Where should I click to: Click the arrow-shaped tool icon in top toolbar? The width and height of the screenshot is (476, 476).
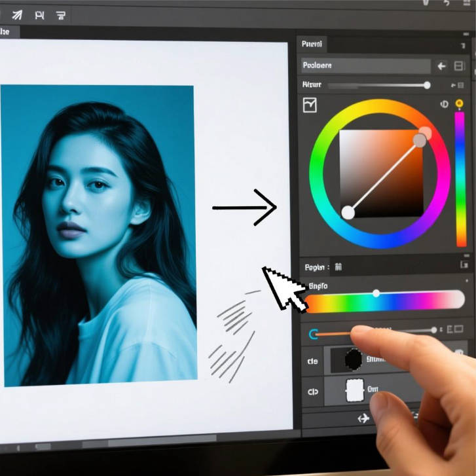coord(18,14)
